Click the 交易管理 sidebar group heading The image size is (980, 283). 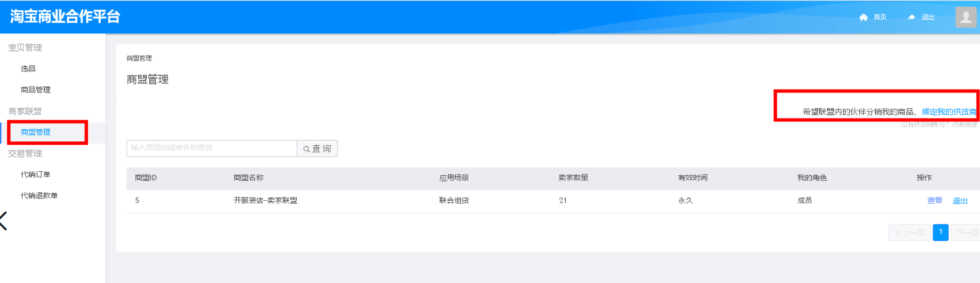pos(25,154)
